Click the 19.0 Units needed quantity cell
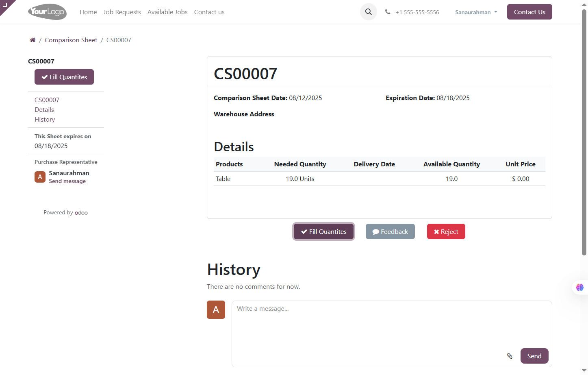The width and height of the screenshot is (588, 375). coord(300,179)
